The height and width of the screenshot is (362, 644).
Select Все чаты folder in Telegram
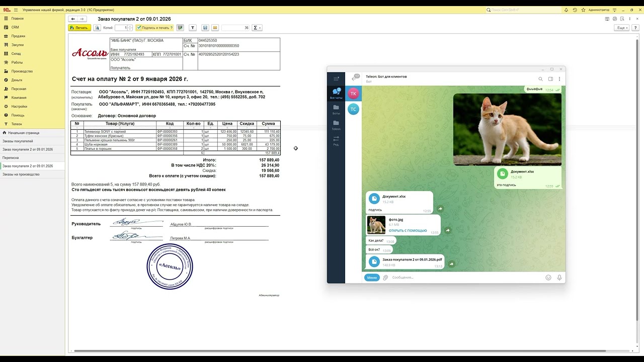click(x=336, y=94)
